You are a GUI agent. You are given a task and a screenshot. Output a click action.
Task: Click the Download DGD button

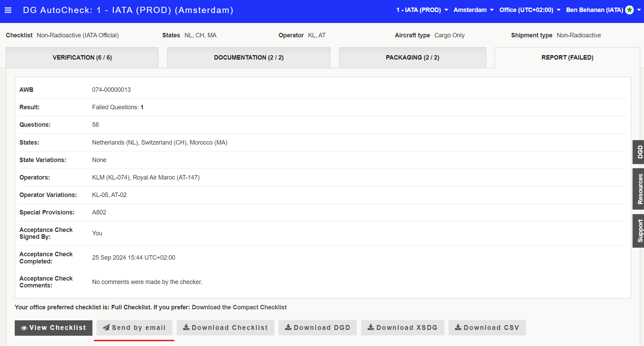(x=318, y=328)
